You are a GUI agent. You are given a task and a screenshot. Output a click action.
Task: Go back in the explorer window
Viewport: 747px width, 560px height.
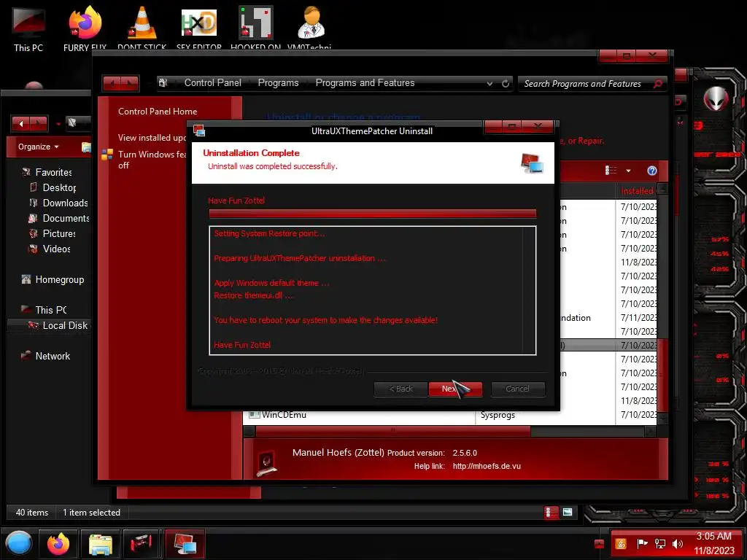[x=21, y=124]
